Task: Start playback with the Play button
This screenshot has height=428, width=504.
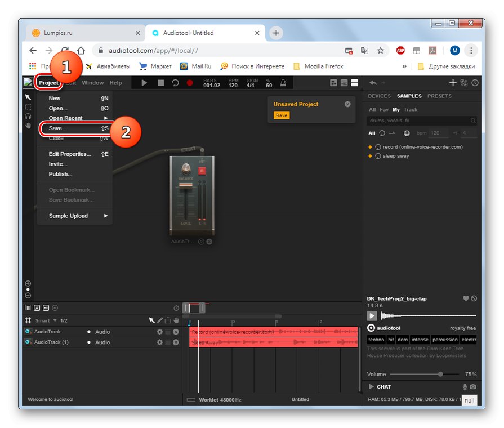Action: [x=144, y=83]
